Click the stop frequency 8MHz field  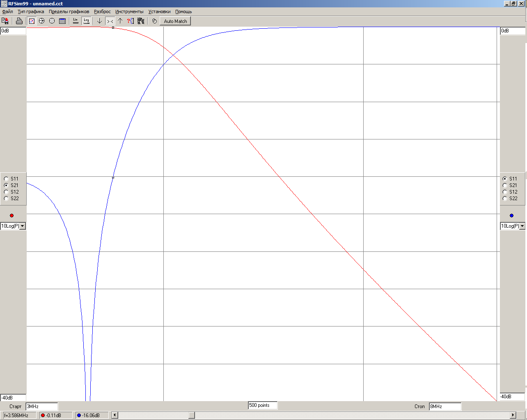[x=445, y=406]
